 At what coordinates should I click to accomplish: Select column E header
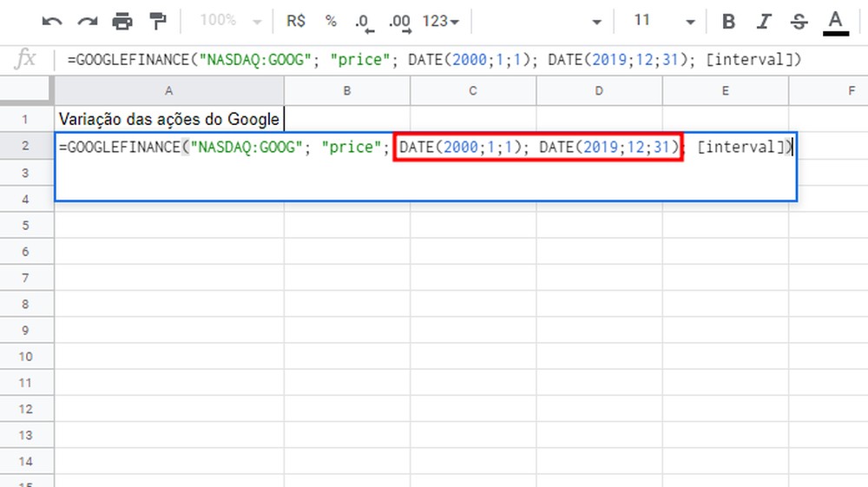coord(725,91)
